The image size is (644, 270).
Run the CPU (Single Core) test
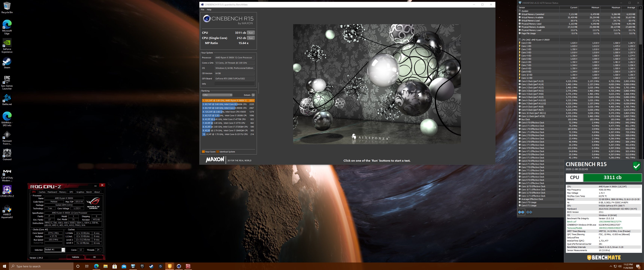pos(251,38)
